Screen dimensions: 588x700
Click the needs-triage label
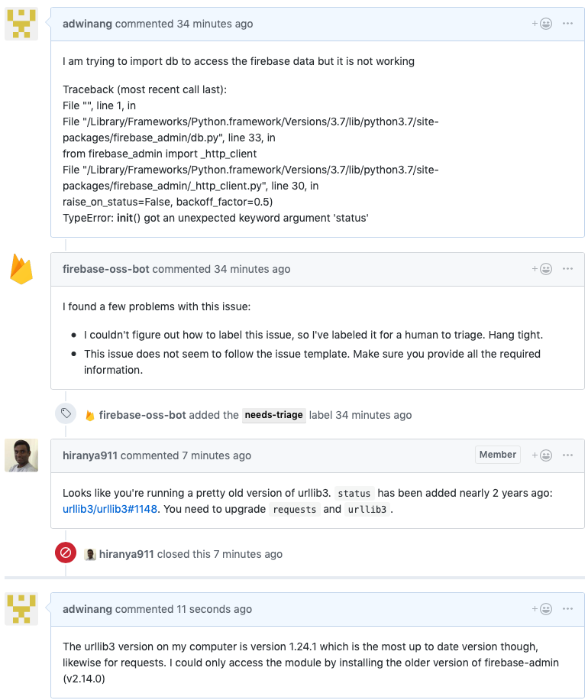tap(274, 415)
